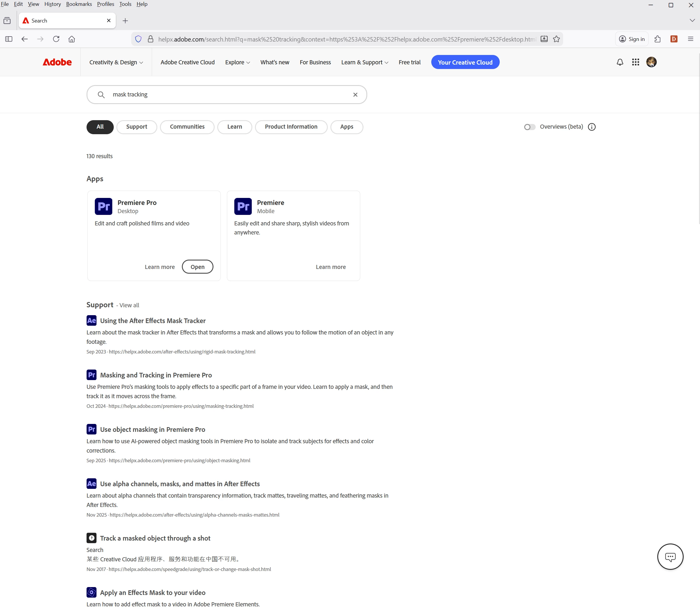The image size is (700, 609).
Task: Expand the Explore dropdown menu
Action: (237, 63)
